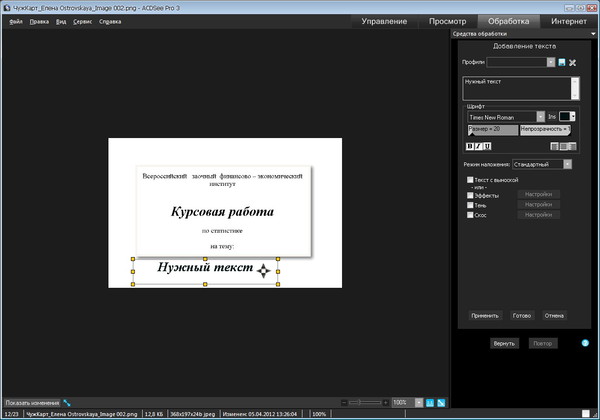
Task: Open the Сервис menu
Action: click(82, 22)
